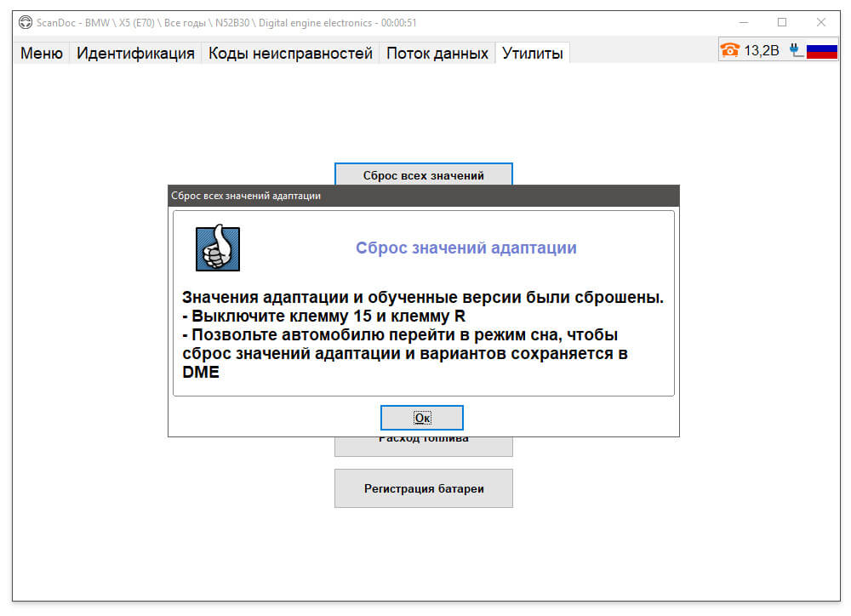Click the blue adapter plug connection icon
Image resolution: width=851 pixels, height=616 pixels.
[796, 50]
